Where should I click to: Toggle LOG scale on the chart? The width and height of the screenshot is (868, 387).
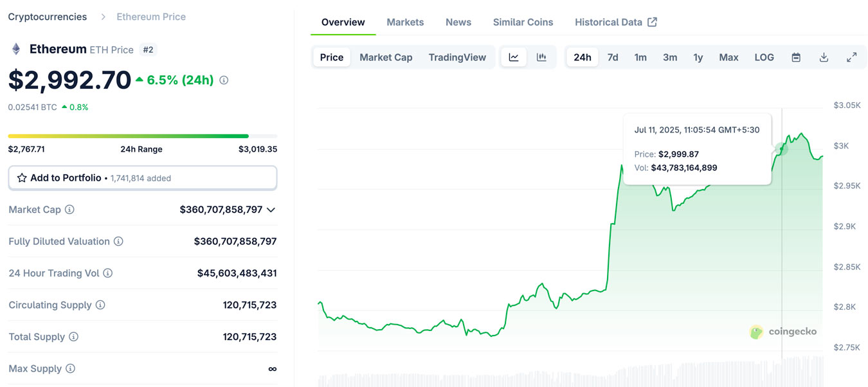pos(764,57)
